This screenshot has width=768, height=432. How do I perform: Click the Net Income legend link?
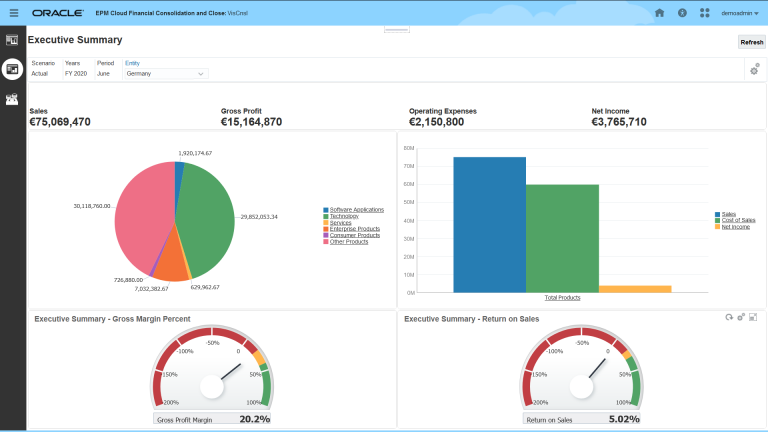click(x=735, y=226)
